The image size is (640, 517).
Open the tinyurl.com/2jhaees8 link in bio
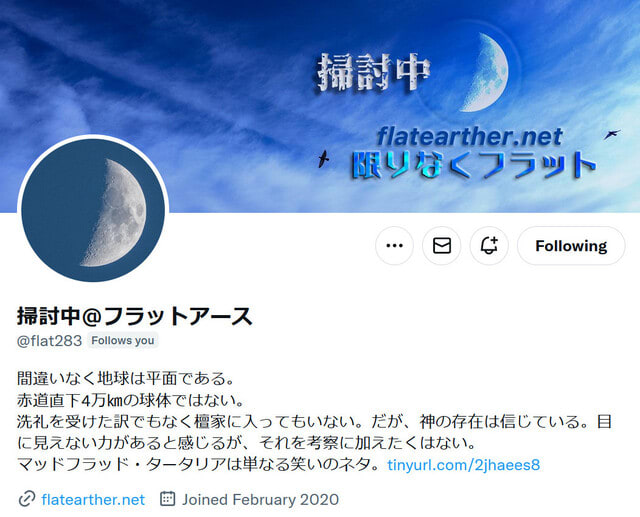click(x=464, y=465)
